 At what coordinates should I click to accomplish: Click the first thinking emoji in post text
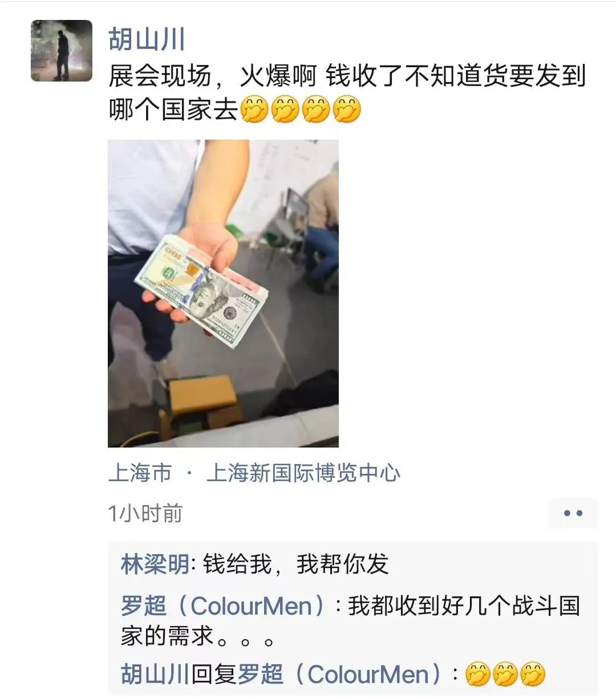254,109
